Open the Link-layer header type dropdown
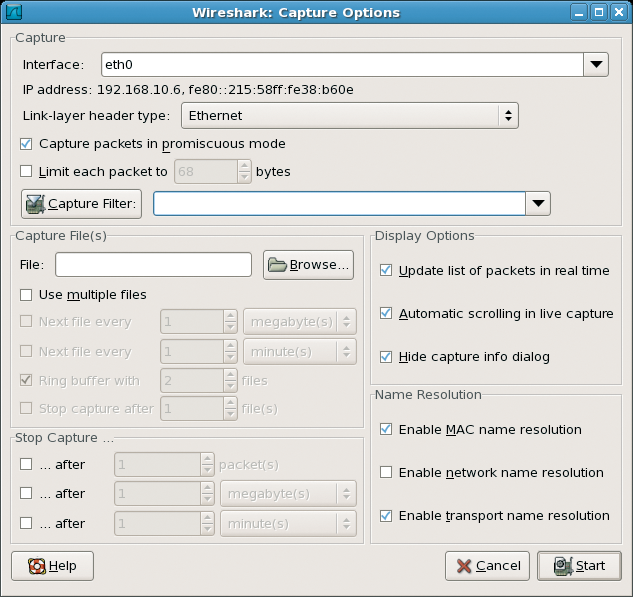The height and width of the screenshot is (597, 633). [350, 116]
